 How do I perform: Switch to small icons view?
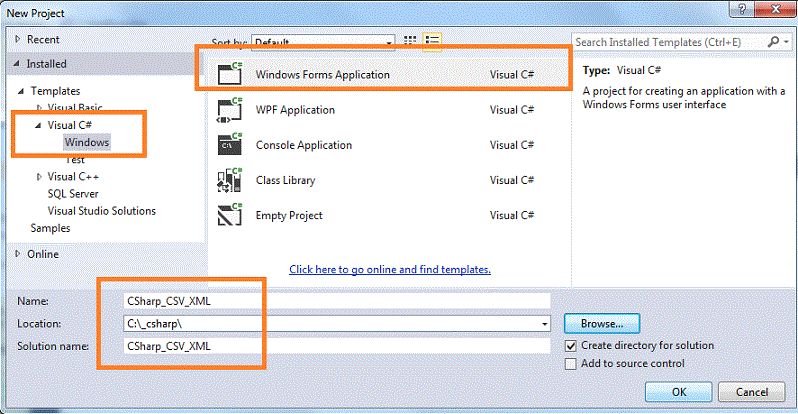point(410,40)
